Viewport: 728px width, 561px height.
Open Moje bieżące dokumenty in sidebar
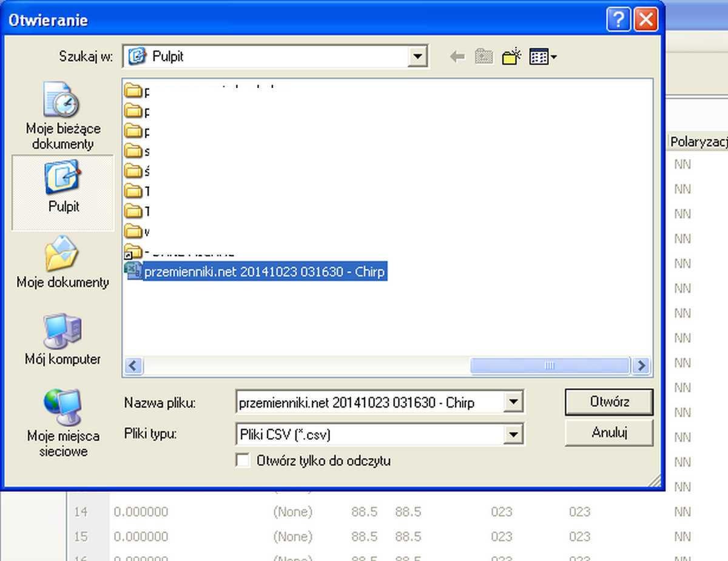(x=63, y=115)
